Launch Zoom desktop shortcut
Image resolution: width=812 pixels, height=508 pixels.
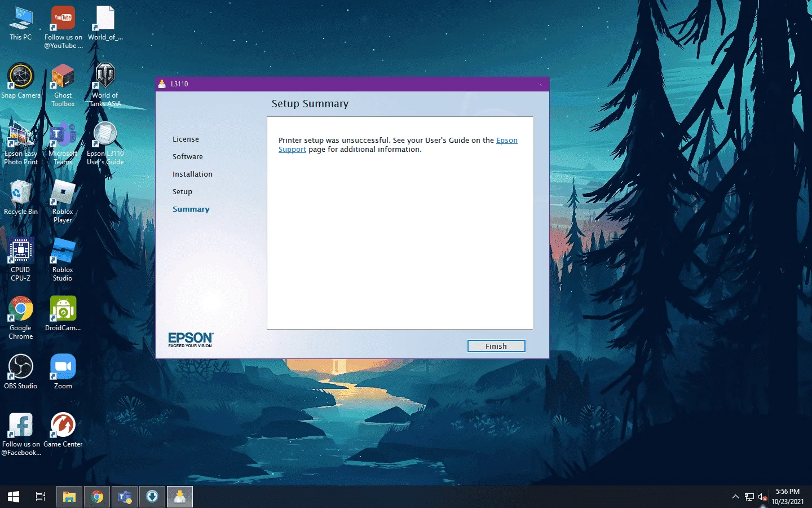point(63,372)
